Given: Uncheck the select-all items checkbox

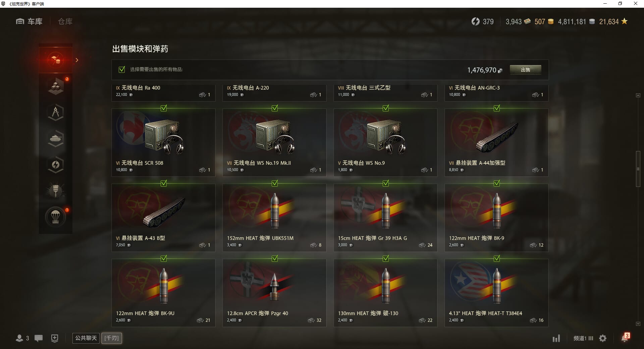Looking at the screenshot, I should pyautogui.click(x=122, y=69).
